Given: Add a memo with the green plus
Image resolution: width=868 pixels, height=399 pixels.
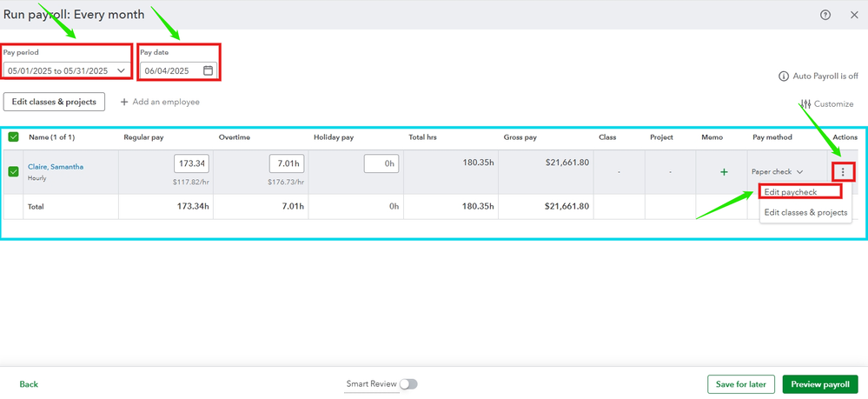Looking at the screenshot, I should pyautogui.click(x=724, y=172).
